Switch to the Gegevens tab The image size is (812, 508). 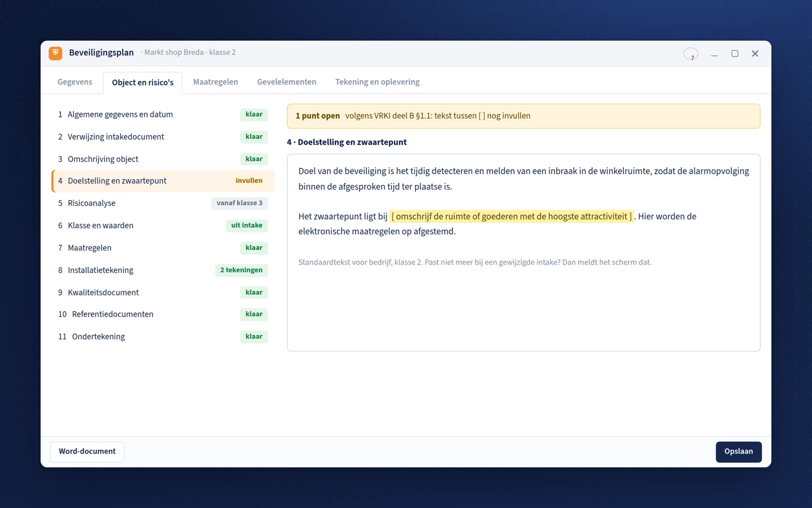click(75, 82)
